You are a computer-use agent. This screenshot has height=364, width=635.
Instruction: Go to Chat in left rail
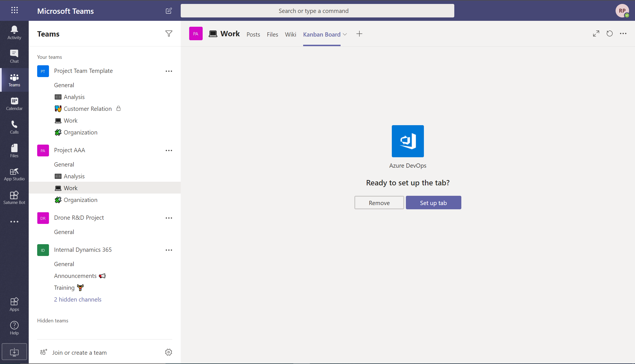pyautogui.click(x=14, y=56)
